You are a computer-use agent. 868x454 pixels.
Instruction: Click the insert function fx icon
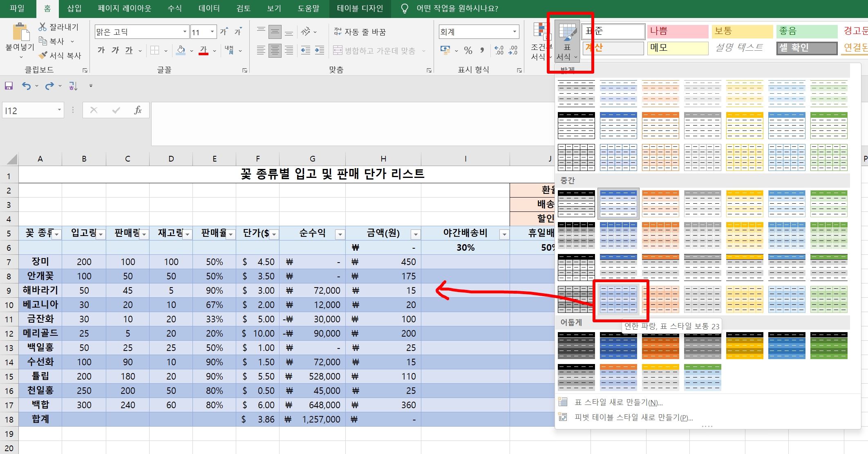click(138, 110)
